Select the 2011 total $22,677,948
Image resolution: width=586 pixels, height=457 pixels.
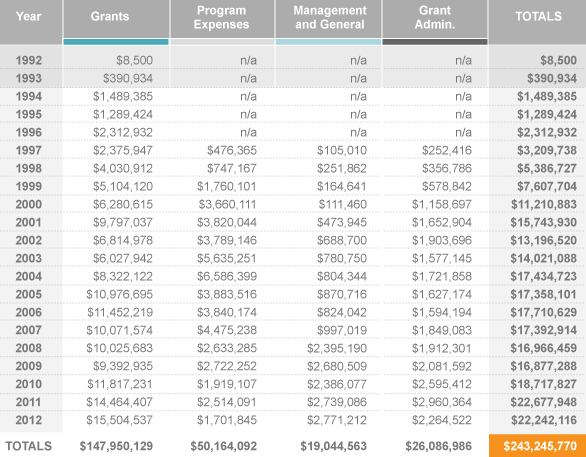coord(544,402)
